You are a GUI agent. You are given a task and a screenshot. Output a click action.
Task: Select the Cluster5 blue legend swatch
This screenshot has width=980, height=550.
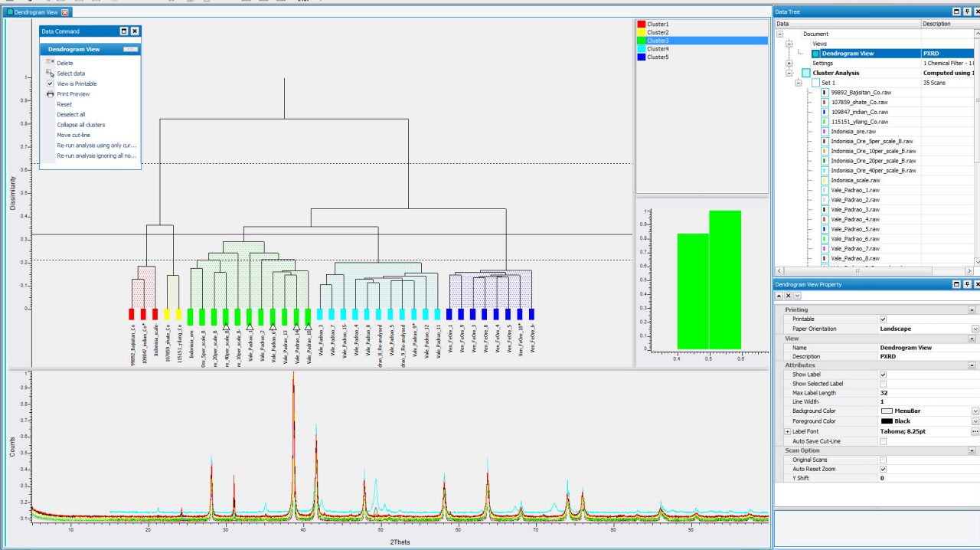(641, 57)
